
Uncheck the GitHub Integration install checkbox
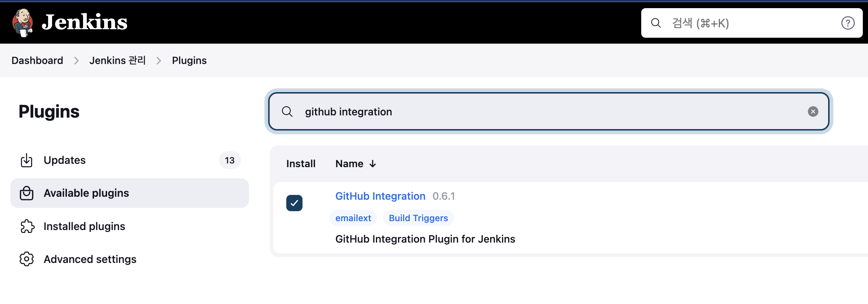[294, 203]
